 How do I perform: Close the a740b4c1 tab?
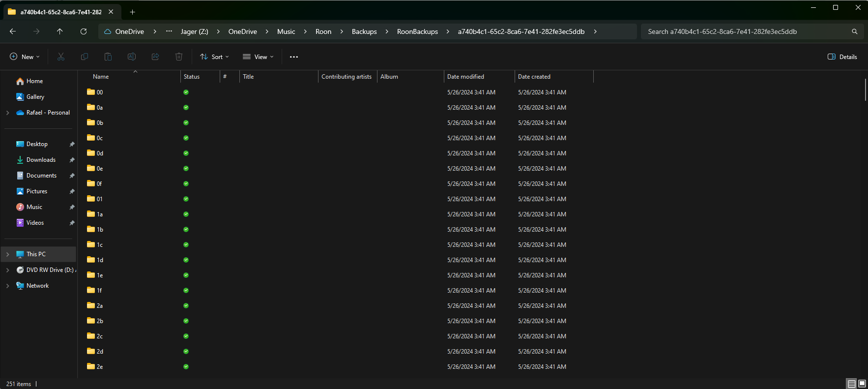[111, 12]
